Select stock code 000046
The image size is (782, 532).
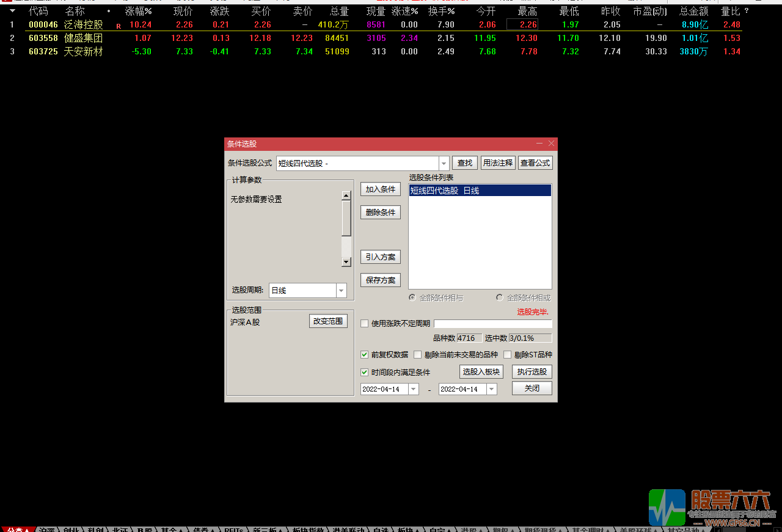pos(43,25)
